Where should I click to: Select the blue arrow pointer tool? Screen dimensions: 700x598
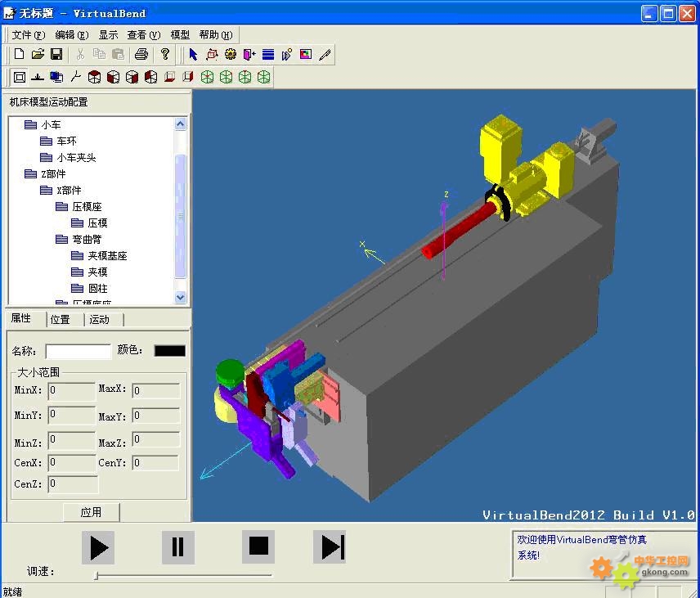193,55
